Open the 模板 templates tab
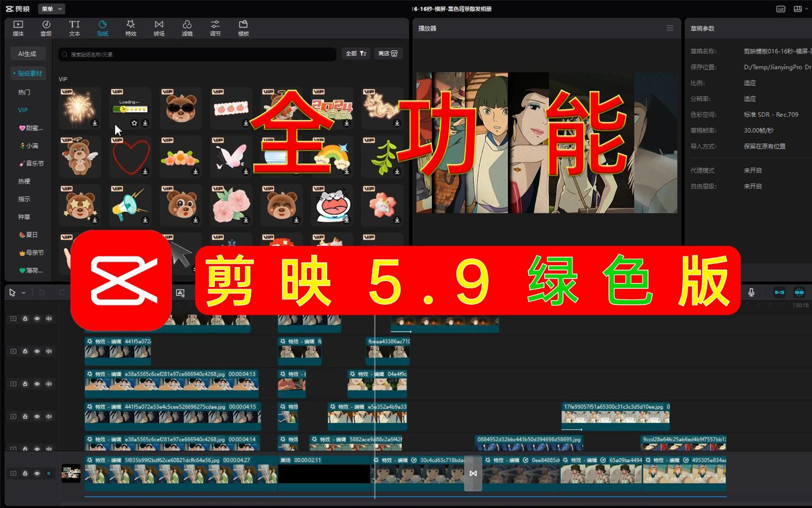 click(x=243, y=28)
